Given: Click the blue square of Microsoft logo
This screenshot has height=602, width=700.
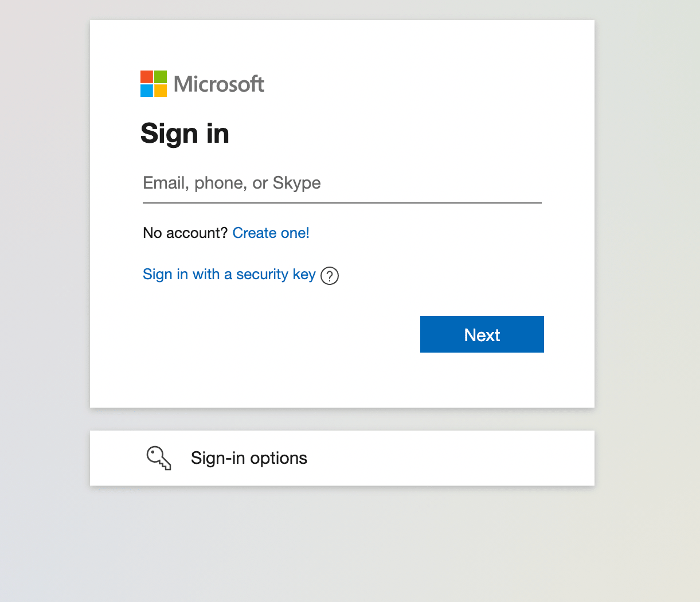Looking at the screenshot, I should coord(147,91).
